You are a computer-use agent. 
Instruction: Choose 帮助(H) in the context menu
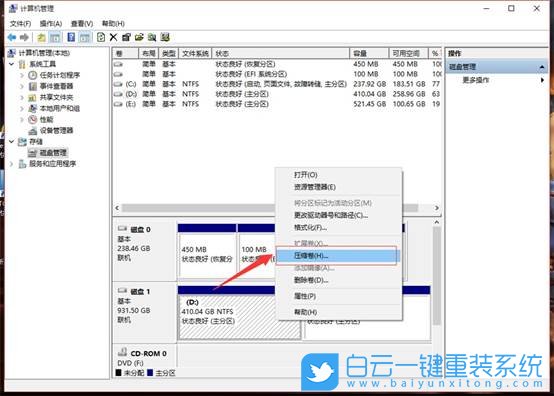(338, 312)
